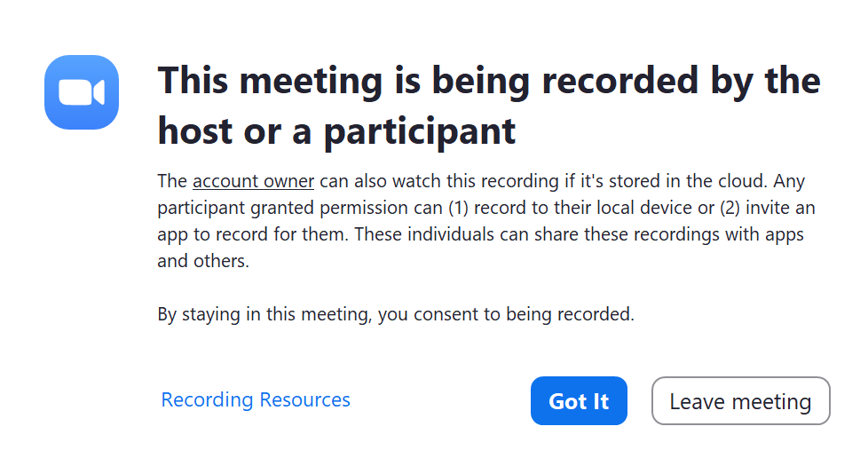Select the paragraph about local device recording
Screen dimensions: 868x458
click(486, 221)
